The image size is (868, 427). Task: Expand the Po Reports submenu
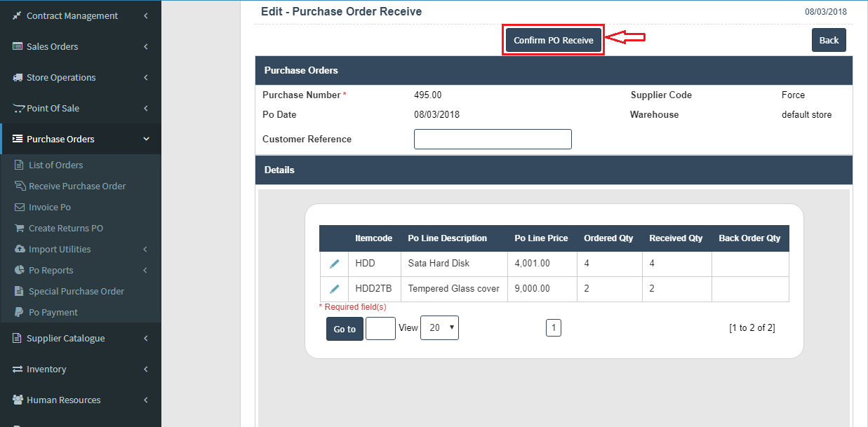tap(145, 271)
